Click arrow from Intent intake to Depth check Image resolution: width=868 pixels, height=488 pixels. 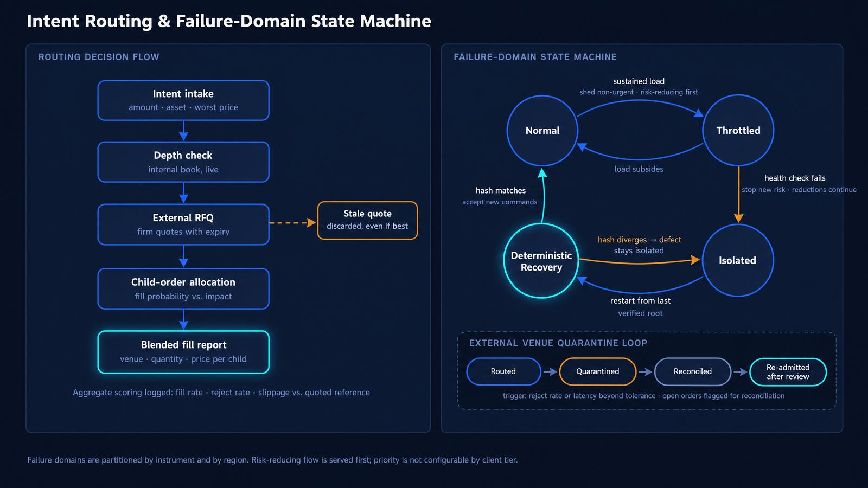coord(183,131)
